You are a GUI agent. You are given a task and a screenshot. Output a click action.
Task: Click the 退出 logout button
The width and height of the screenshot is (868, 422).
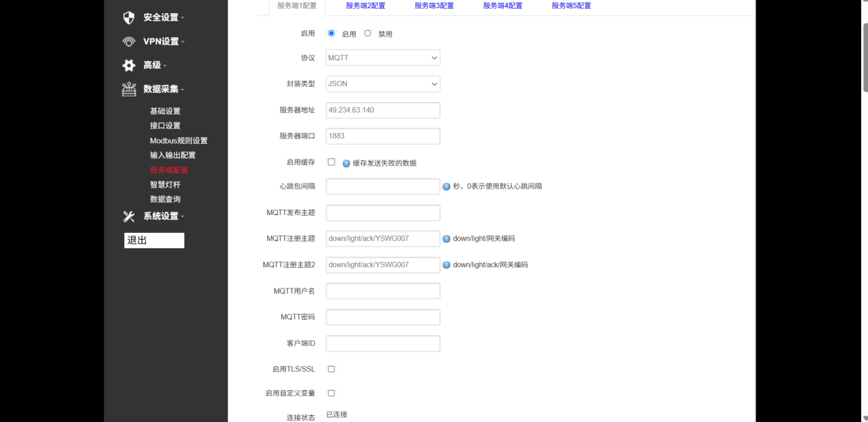(x=154, y=240)
